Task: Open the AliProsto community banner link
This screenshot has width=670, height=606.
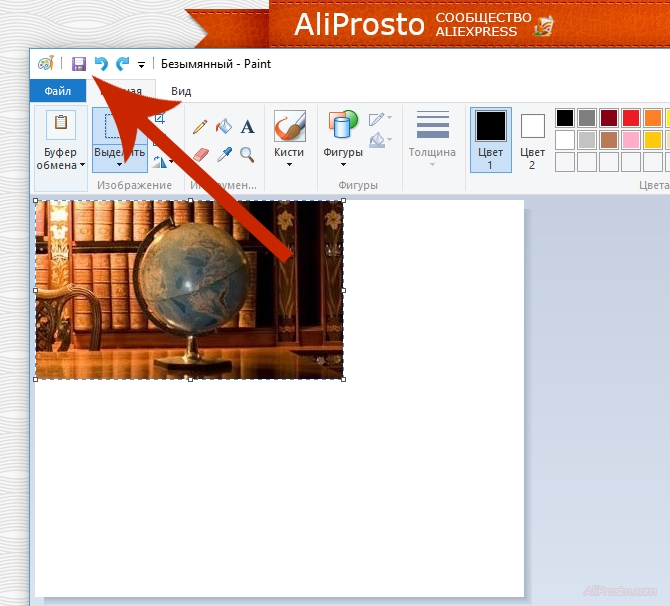Action: click(423, 24)
